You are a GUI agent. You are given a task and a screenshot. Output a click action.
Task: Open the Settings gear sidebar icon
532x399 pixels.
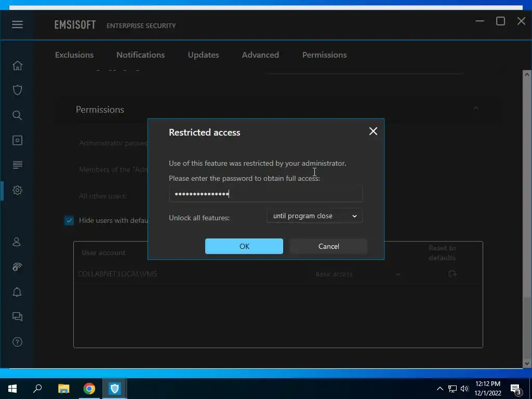pos(17,190)
